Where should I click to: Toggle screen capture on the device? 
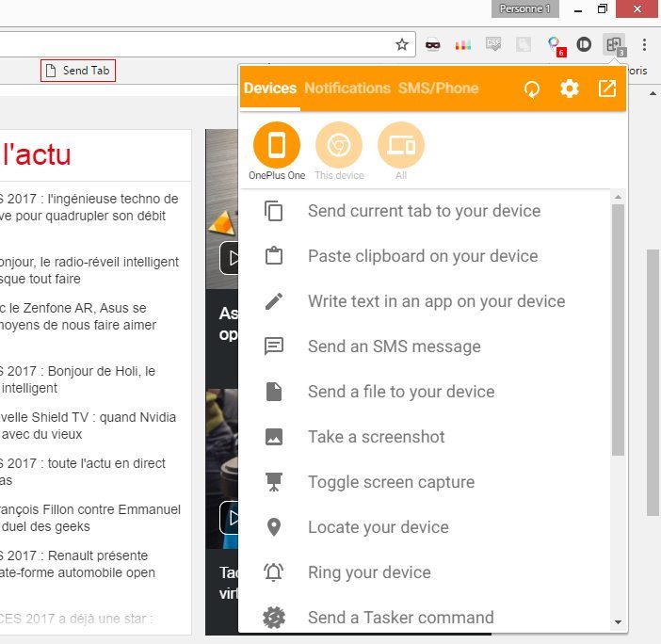[x=391, y=482]
